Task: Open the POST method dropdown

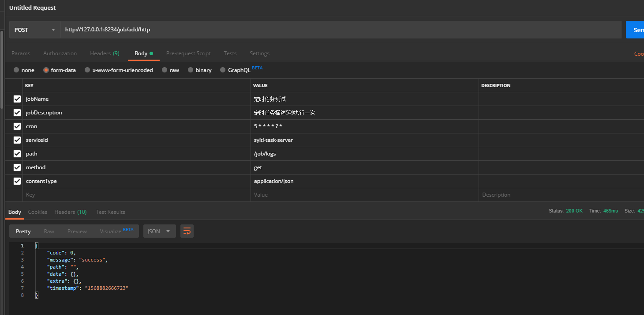Action: 34,30
